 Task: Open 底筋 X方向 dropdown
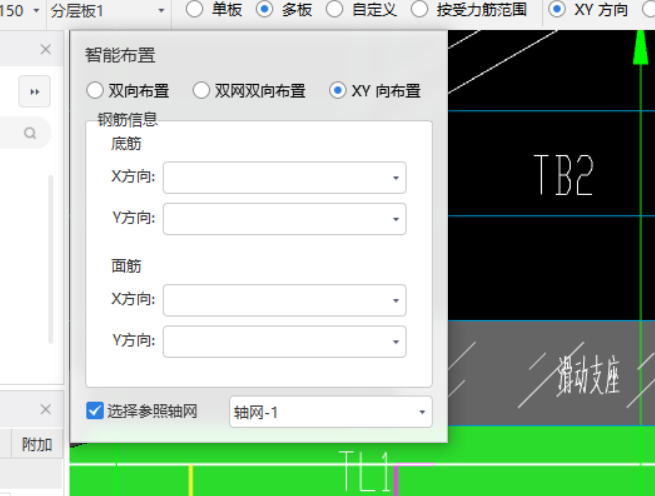click(x=284, y=178)
